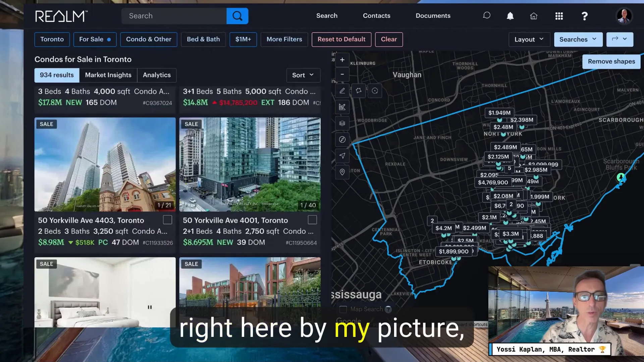Click the blue magnifier search button
The image size is (644, 362).
(237, 16)
